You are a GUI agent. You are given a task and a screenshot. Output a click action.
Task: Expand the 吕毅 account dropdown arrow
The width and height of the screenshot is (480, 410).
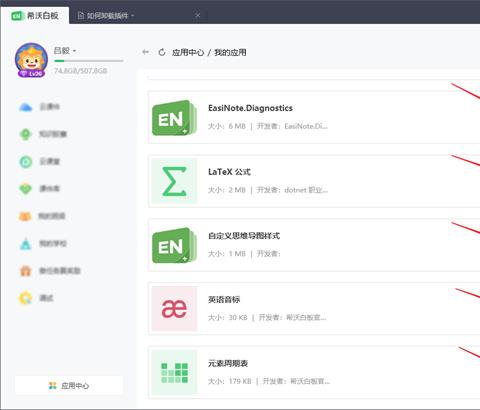tap(74, 51)
